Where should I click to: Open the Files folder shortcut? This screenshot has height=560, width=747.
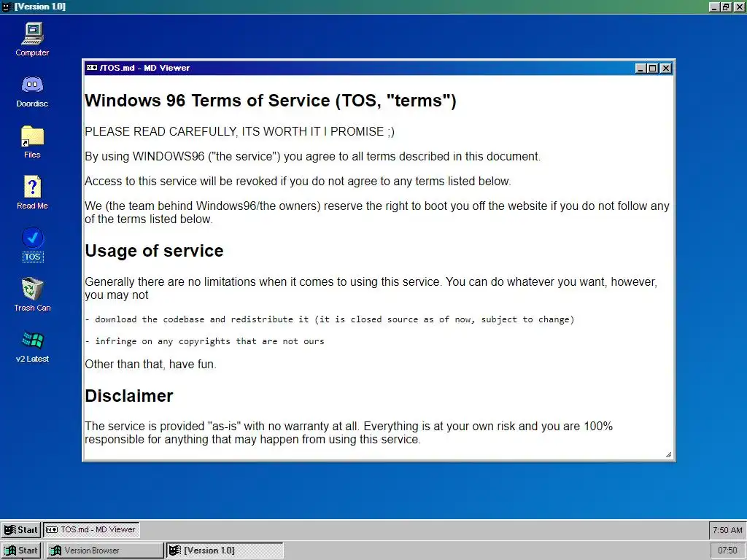coord(32,142)
